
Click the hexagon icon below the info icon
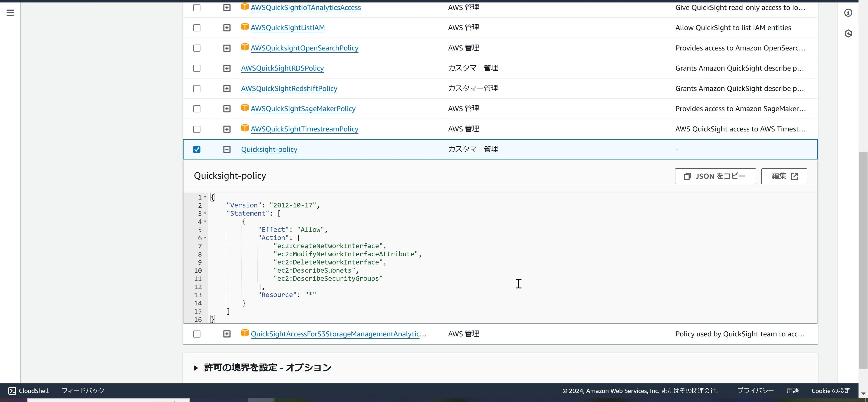[848, 33]
